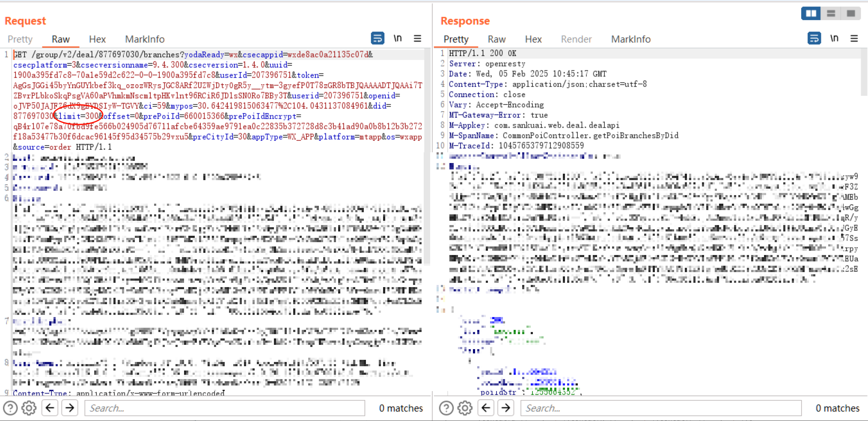Jump to next match in Response
The image size is (868, 421).
pyautogui.click(x=506, y=408)
